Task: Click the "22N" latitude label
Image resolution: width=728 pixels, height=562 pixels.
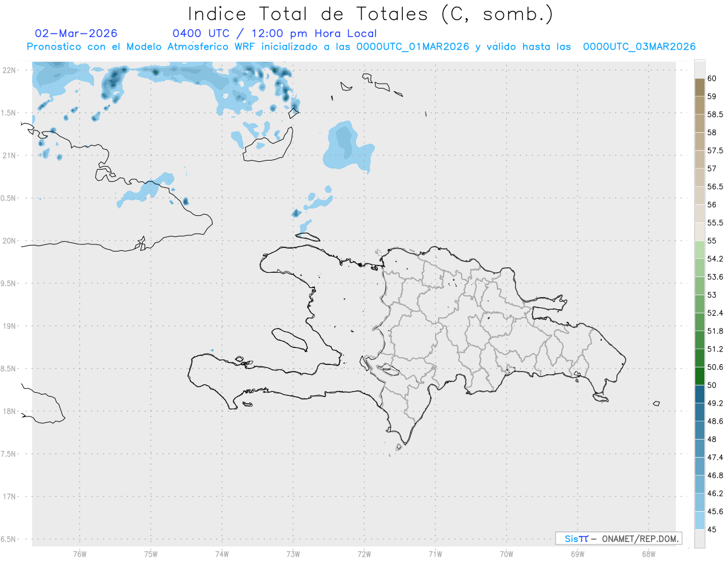Action: (8, 70)
